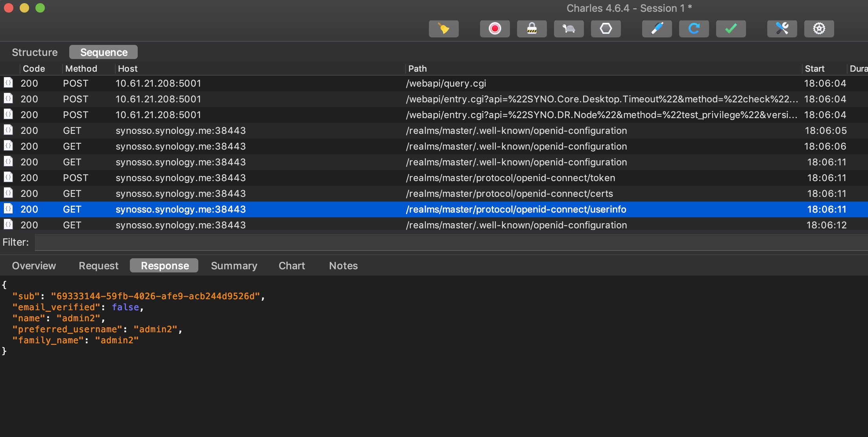The height and width of the screenshot is (437, 868).
Task: Open the Response tab
Action: point(164,266)
